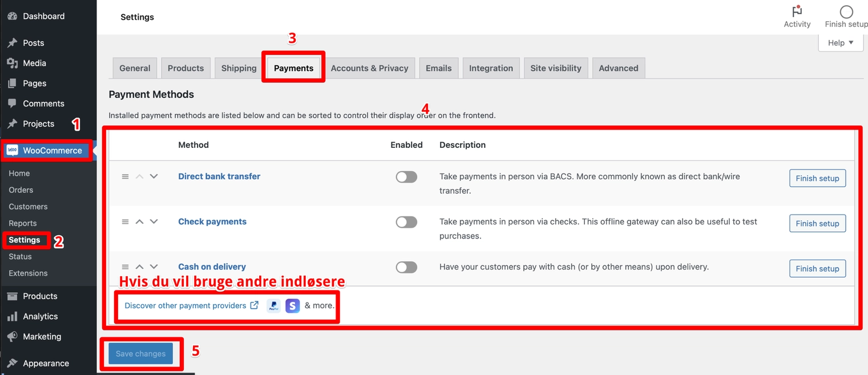
Task: Click the Stripe logo icon
Action: 292,306
